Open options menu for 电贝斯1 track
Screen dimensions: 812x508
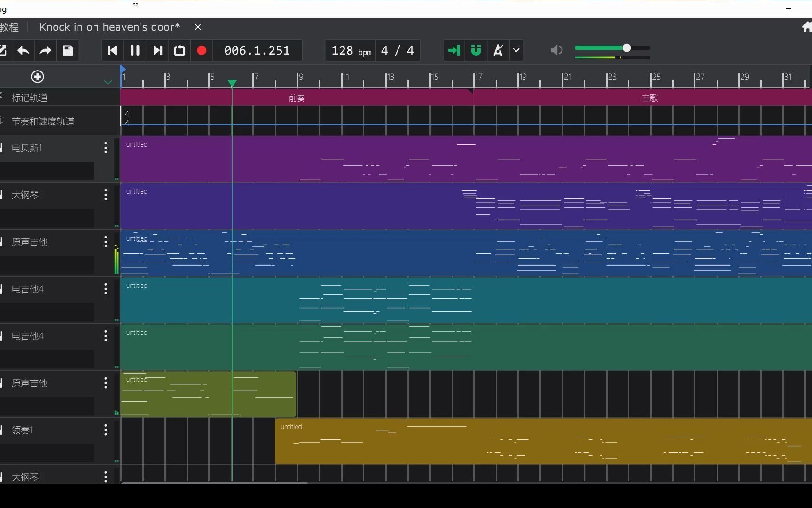[x=106, y=148]
